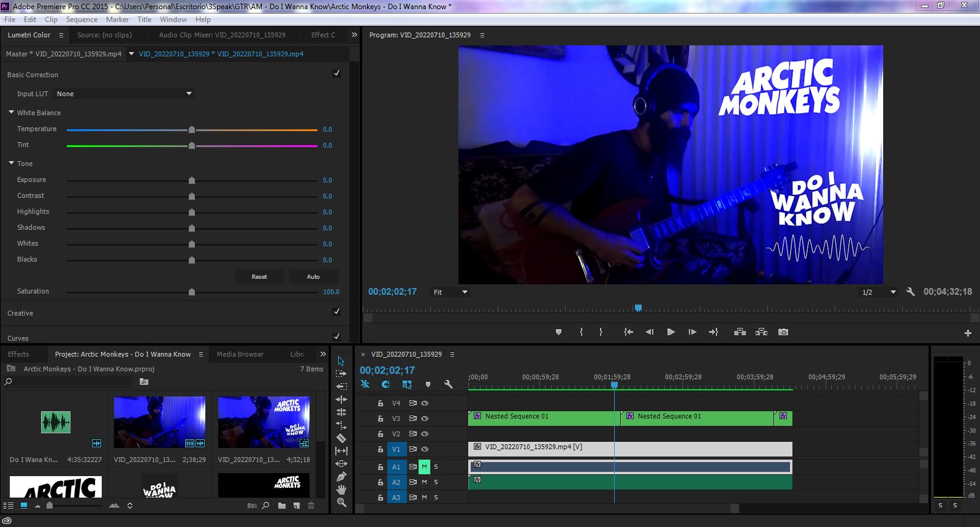Viewport: 980px width, 527px height.
Task: Show hidden tabs in Project panel group
Action: (x=323, y=354)
